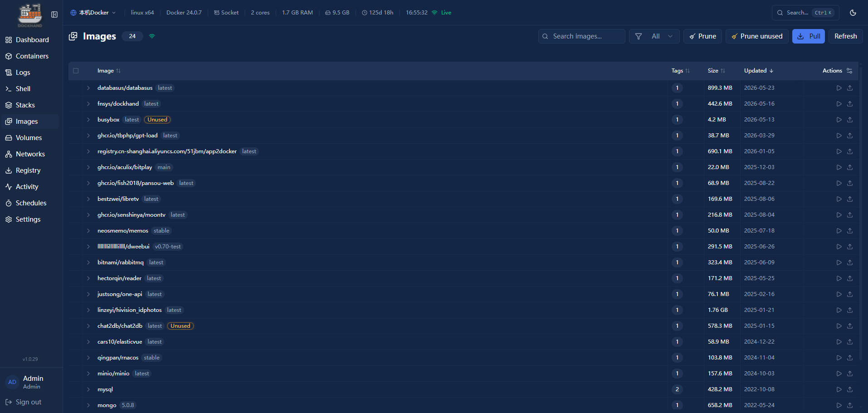Viewport: 868px width, 413px height.
Task: Push the hectorqin/reader image to registry
Action: click(850, 278)
